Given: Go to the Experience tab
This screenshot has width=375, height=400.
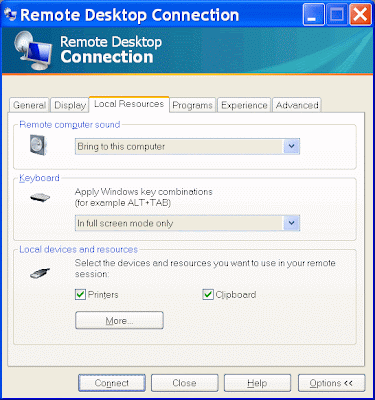Looking at the screenshot, I should [x=244, y=105].
